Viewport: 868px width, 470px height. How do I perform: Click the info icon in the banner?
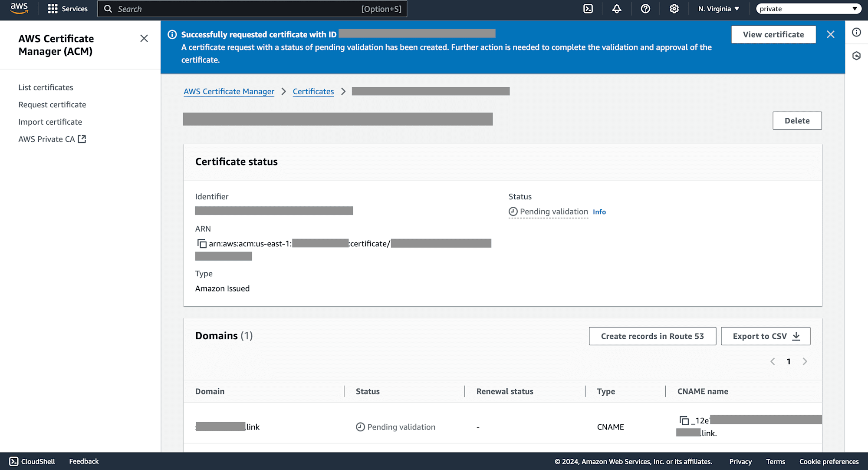click(x=172, y=34)
